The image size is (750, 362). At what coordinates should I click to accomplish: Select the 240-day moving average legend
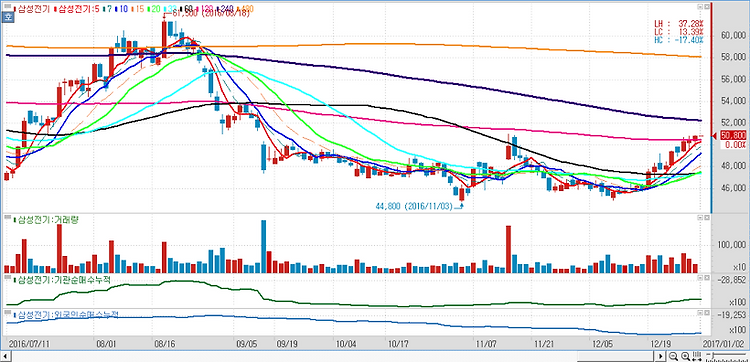pyautogui.click(x=226, y=9)
